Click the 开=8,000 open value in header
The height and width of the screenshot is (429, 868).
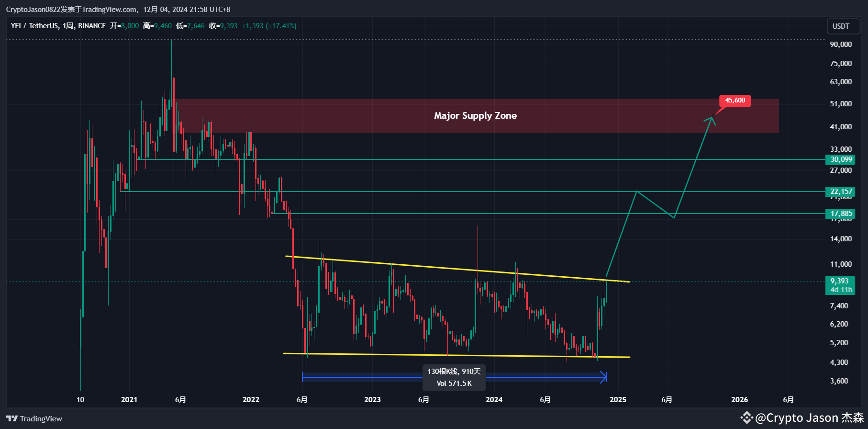tap(124, 26)
